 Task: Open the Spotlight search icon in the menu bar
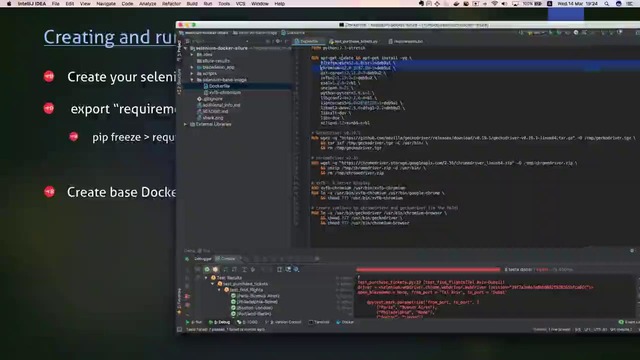point(607,4)
